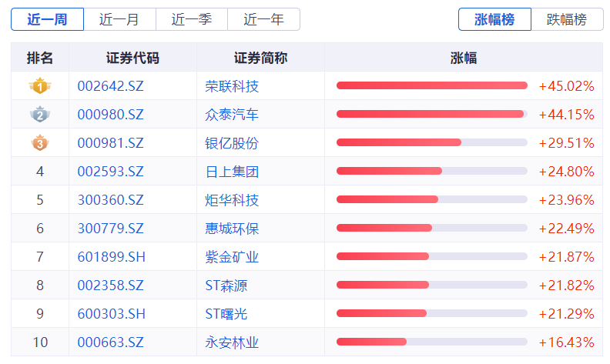The width and height of the screenshot is (610, 364).
Task: Open stock code 002642.SZ
Action: 110,86
